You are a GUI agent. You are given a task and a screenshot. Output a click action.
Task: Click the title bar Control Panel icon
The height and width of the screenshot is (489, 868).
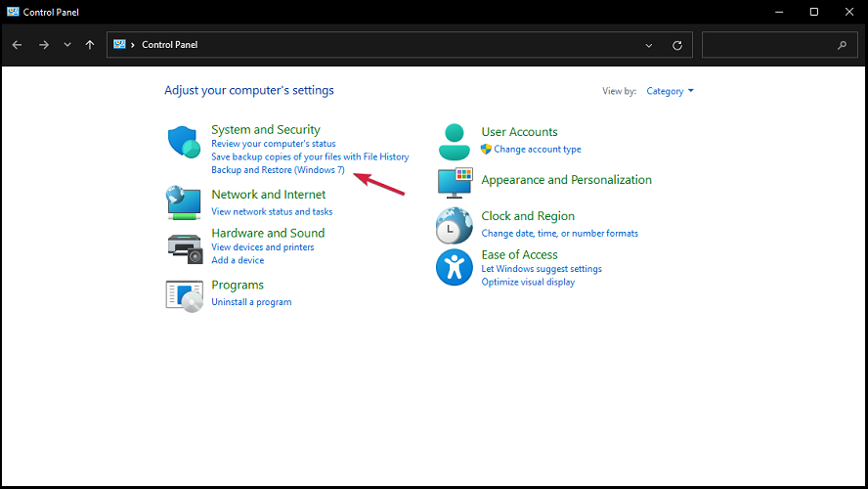coord(13,12)
